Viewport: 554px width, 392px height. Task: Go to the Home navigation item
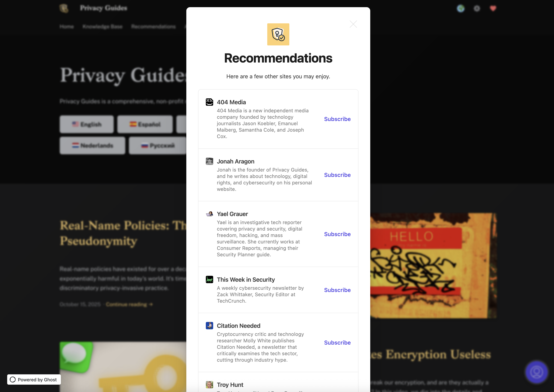click(67, 26)
